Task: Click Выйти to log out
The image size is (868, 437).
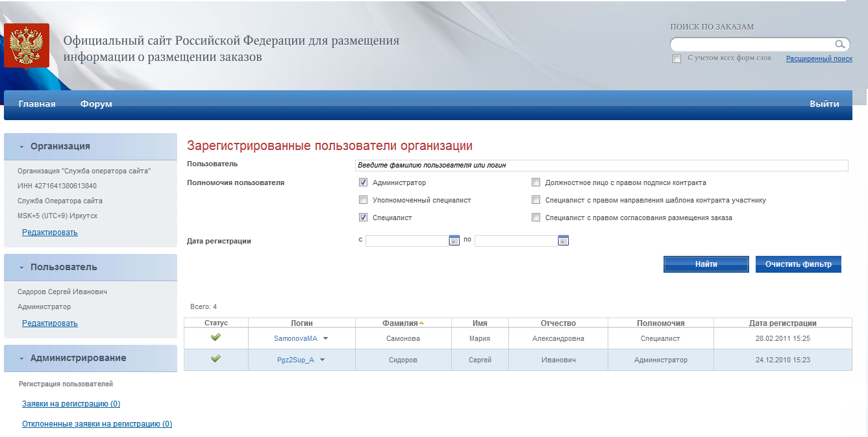Action: [824, 104]
